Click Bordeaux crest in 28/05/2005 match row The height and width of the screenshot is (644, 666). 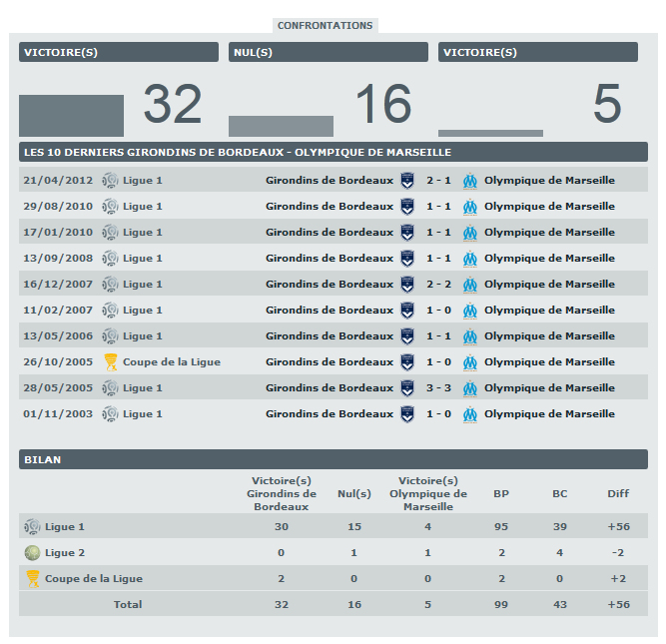407,388
